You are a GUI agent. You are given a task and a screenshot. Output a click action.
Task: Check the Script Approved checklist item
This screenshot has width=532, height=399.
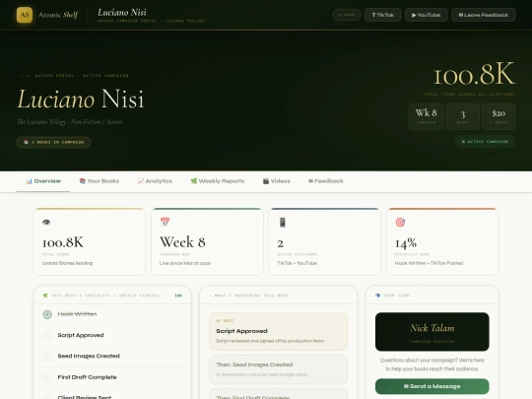tap(47, 336)
